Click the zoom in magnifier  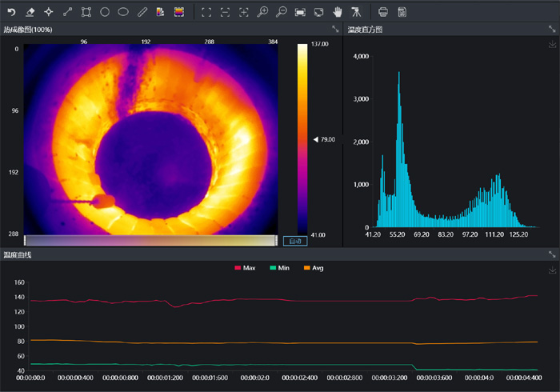coord(262,12)
